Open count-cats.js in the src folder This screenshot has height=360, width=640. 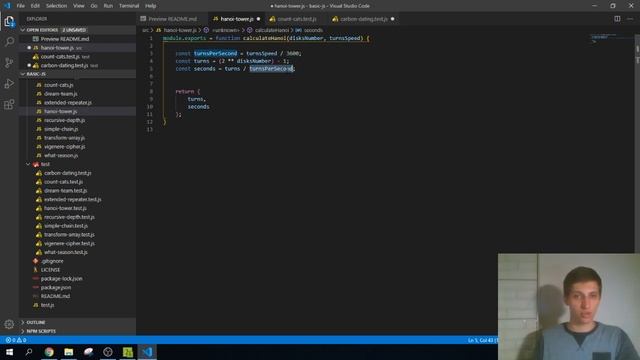tap(58, 85)
